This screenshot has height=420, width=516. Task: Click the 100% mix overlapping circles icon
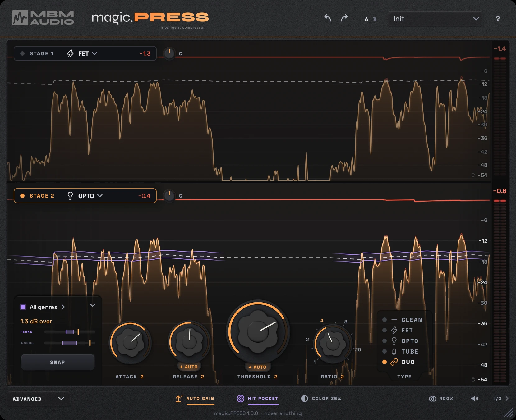click(x=432, y=399)
